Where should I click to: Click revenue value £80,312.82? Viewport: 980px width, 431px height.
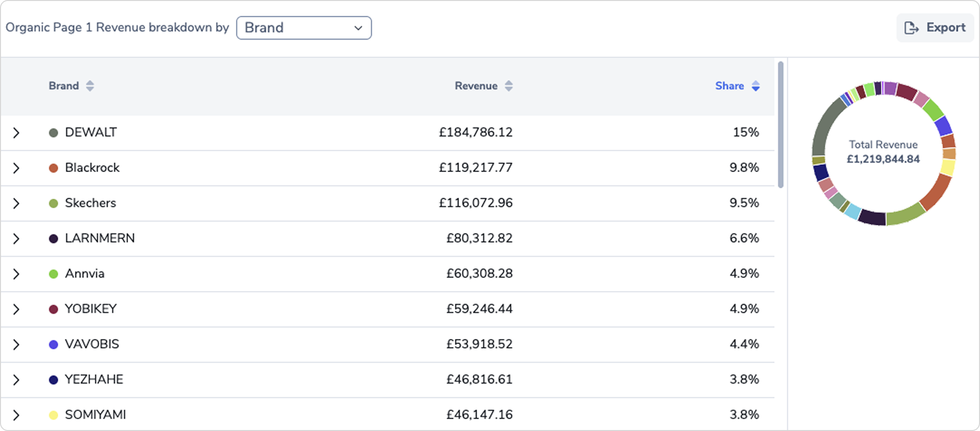point(480,238)
